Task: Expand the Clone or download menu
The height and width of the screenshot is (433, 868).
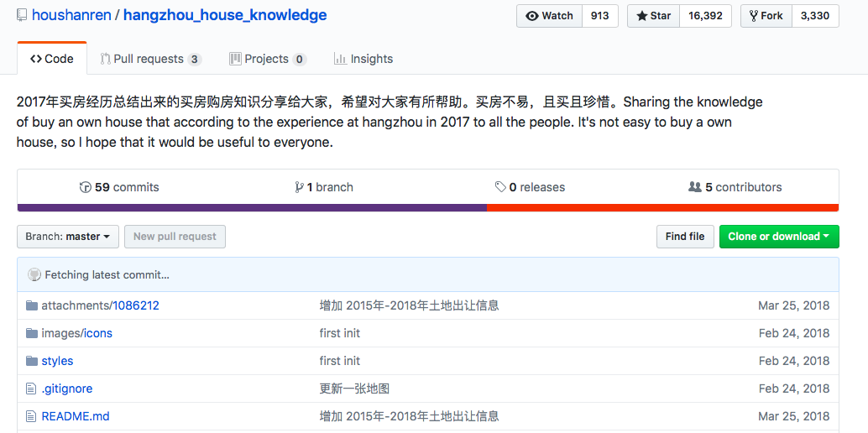Action: [x=778, y=237]
